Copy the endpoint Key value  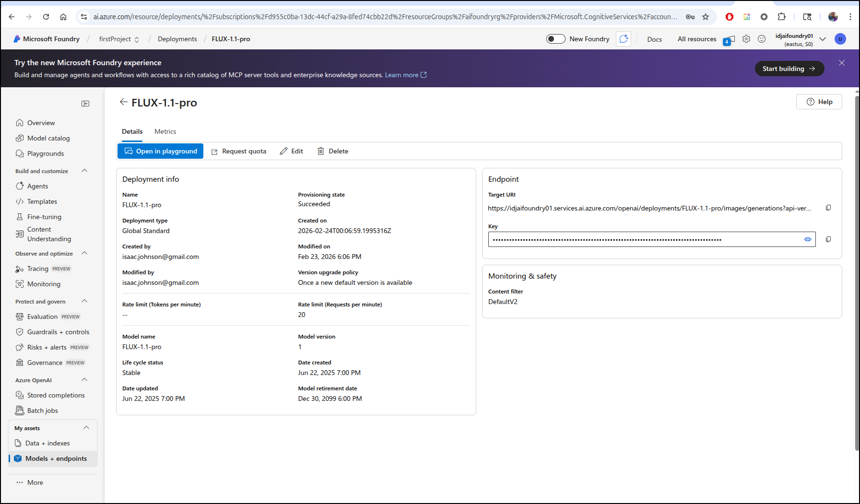pos(828,239)
